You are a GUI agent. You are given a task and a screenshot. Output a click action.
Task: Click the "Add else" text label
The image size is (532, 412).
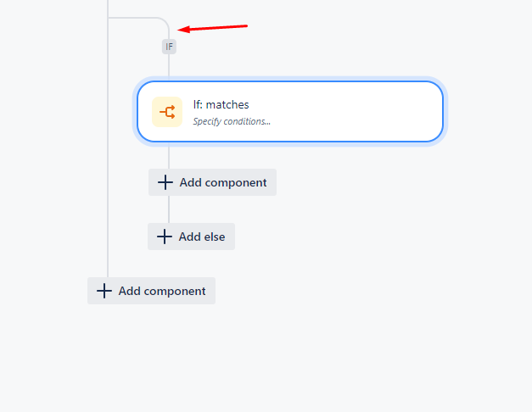[x=202, y=237]
